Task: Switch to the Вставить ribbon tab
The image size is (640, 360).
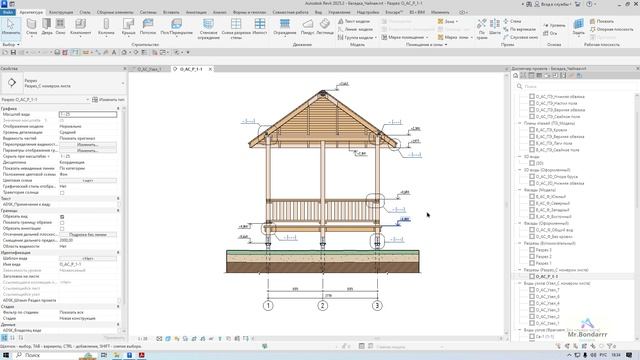Action: (171, 12)
